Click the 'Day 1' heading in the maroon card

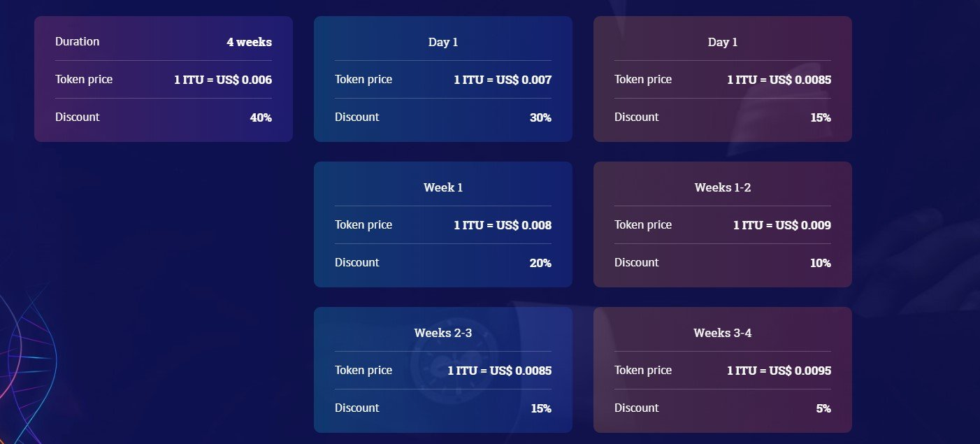click(x=723, y=42)
